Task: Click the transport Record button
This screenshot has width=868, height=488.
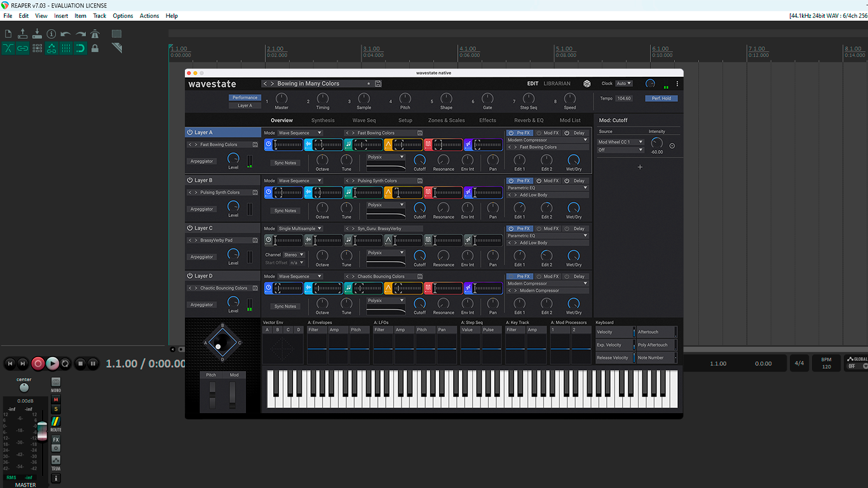Action: (x=38, y=363)
